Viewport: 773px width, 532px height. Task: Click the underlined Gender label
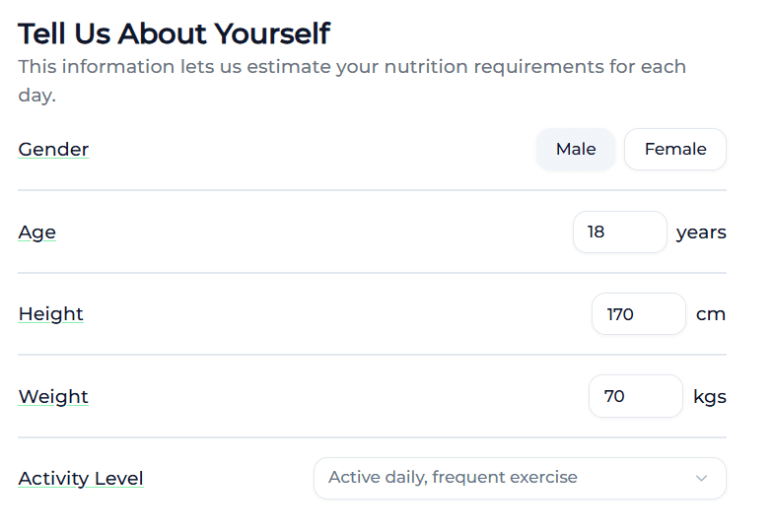tap(53, 150)
